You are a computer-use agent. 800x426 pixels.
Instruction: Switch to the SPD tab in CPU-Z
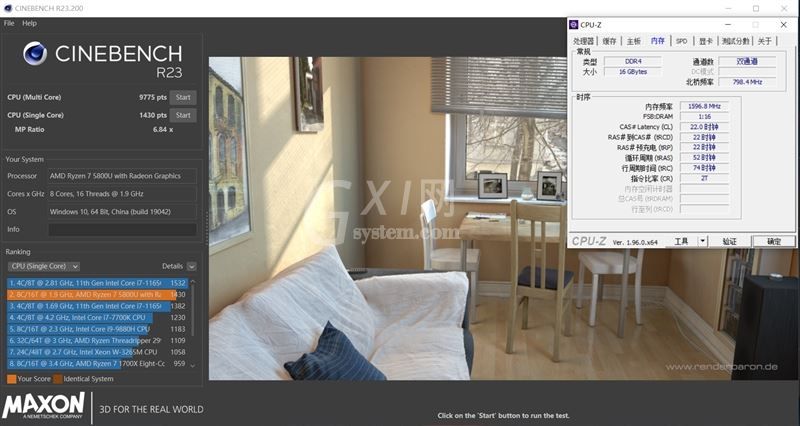pos(682,41)
